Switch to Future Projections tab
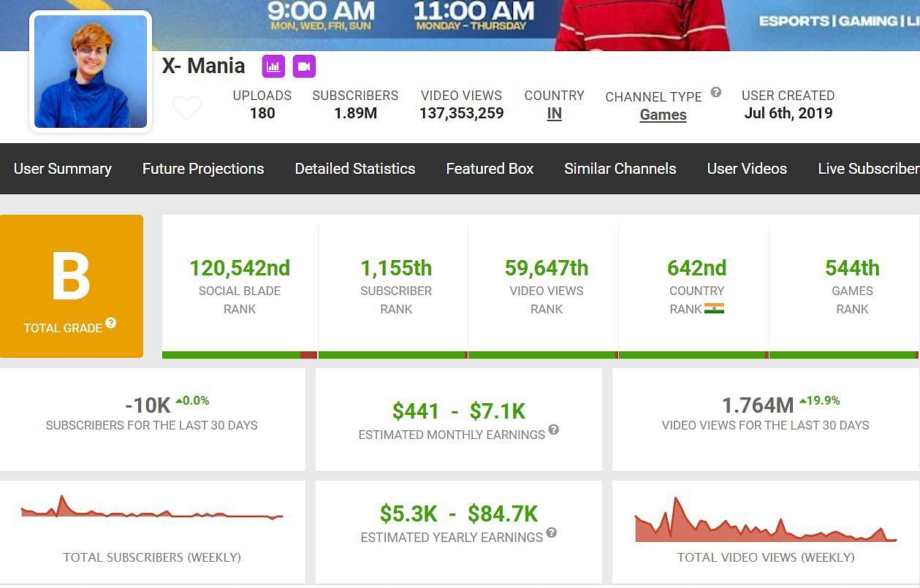This screenshot has width=920, height=588. [203, 169]
